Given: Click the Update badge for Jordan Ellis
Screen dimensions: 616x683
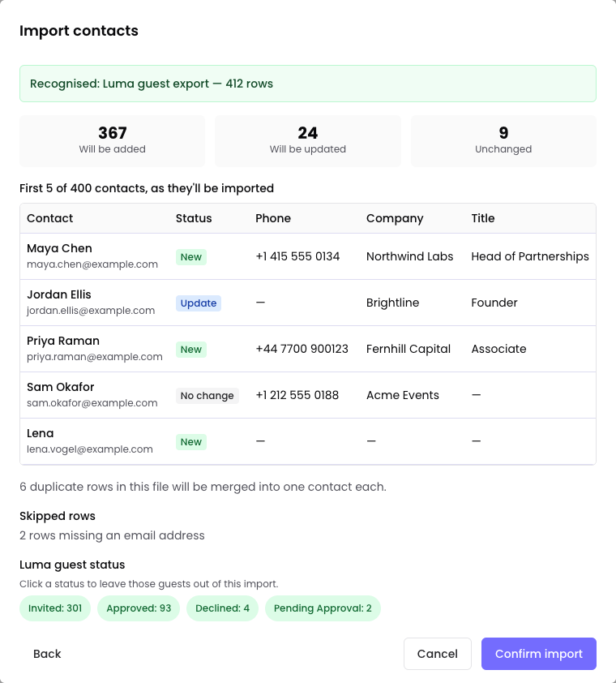Looking at the screenshot, I should (x=199, y=303).
